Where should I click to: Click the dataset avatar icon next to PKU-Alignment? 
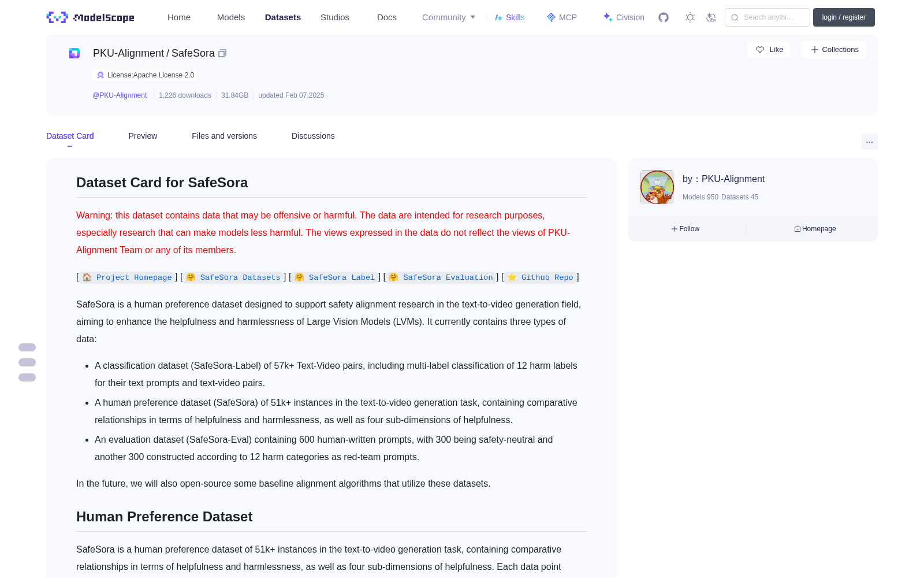coord(74,53)
